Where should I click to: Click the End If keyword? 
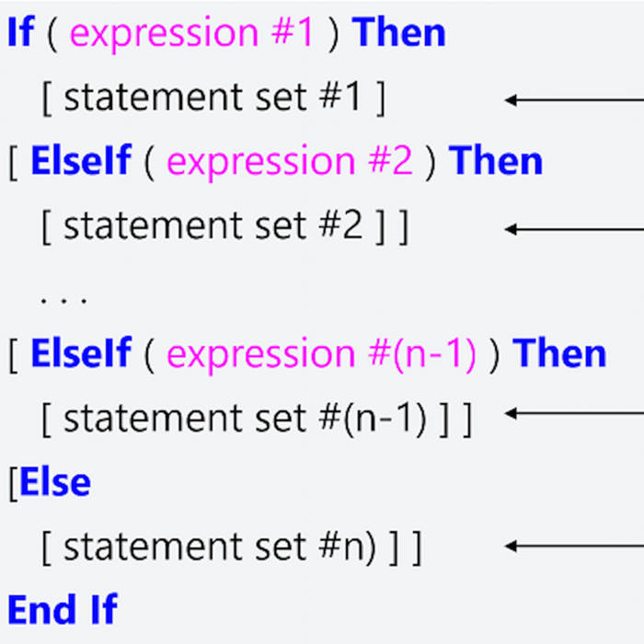[63, 609]
